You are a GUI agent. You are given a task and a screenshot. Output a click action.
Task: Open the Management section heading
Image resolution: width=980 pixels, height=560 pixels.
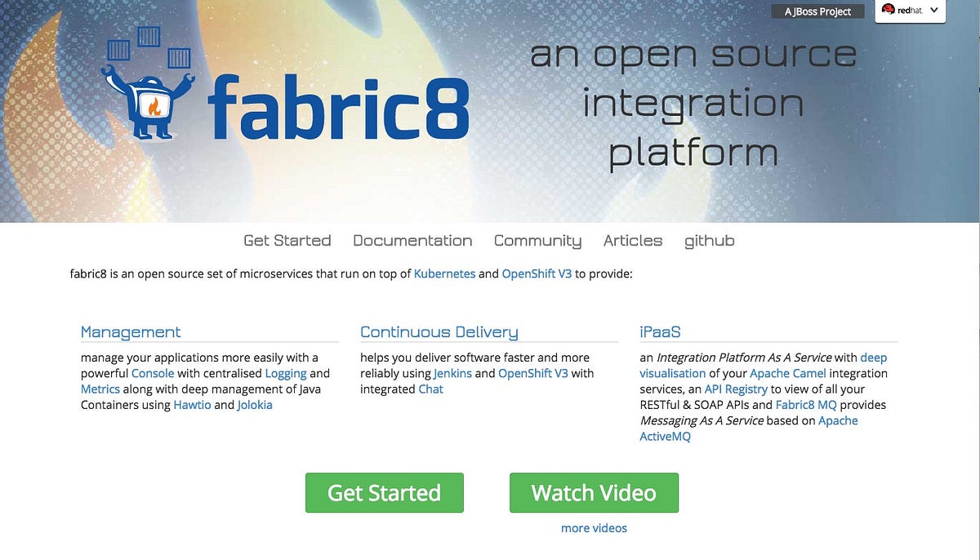point(131,332)
